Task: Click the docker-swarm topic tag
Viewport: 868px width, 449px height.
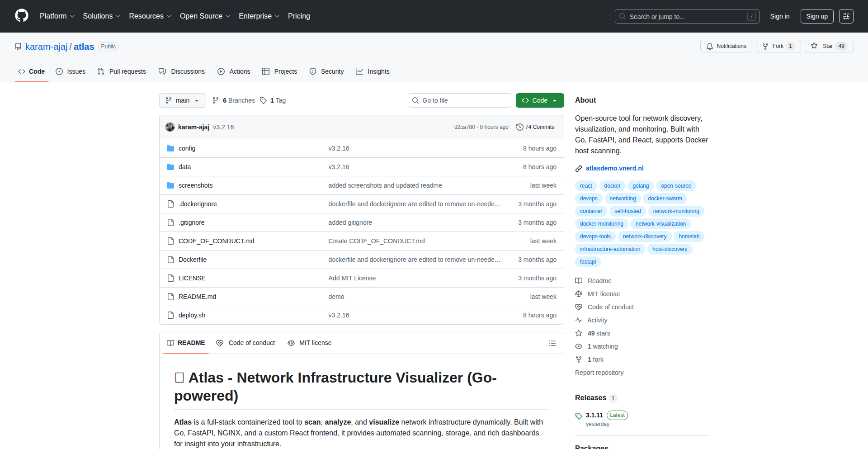Action: (665, 199)
